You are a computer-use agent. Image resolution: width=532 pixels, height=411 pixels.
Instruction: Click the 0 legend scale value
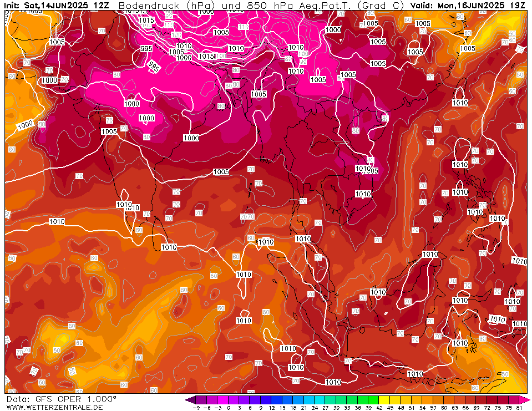pos(229,408)
